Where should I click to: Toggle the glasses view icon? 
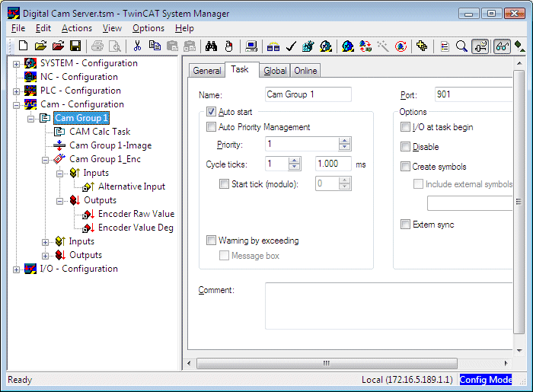click(x=502, y=46)
